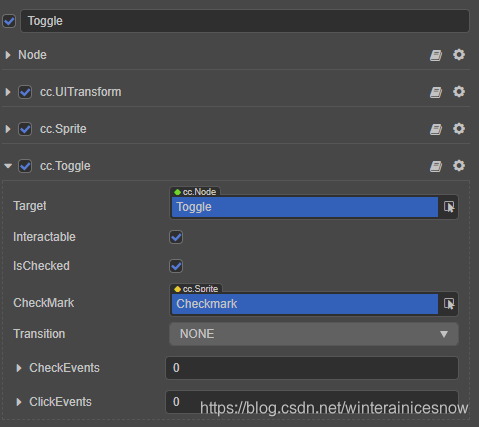Open gear menu for cc.Toggle component
Screen dimensions: 479x427
459,166
